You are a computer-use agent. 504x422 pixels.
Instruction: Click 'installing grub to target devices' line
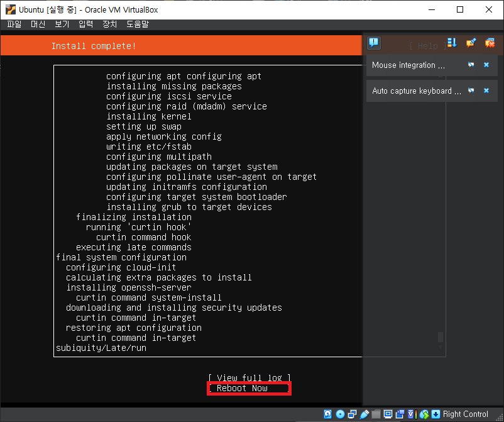189,207
